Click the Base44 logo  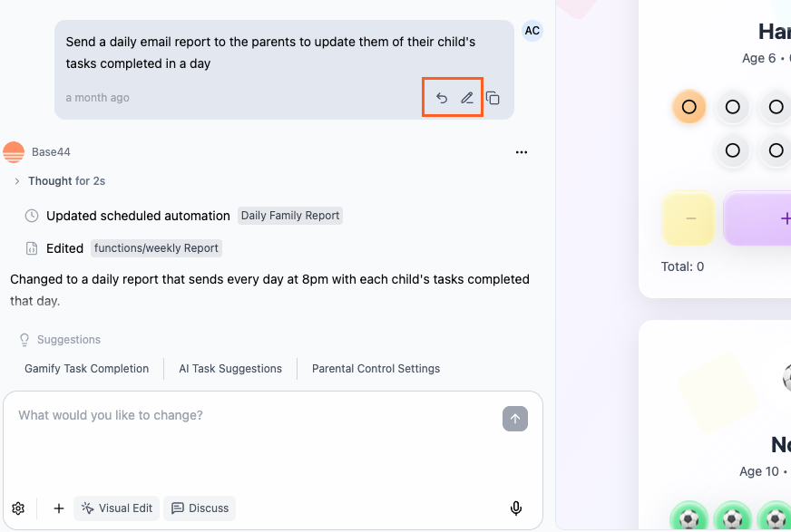13,151
